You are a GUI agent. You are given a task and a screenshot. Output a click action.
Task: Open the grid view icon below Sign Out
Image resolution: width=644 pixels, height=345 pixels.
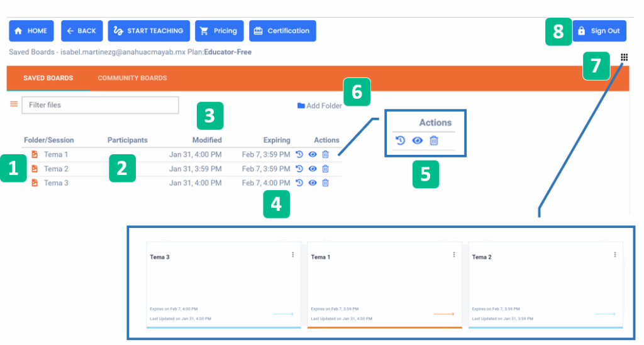(624, 57)
